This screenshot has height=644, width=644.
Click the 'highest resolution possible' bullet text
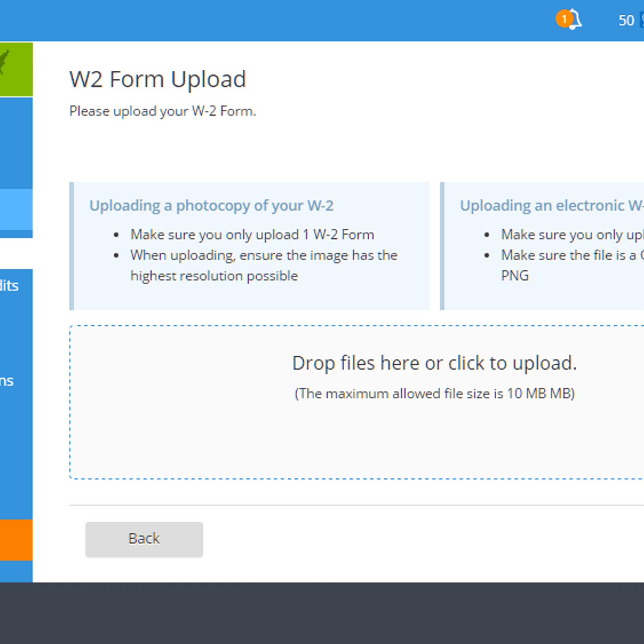214,276
